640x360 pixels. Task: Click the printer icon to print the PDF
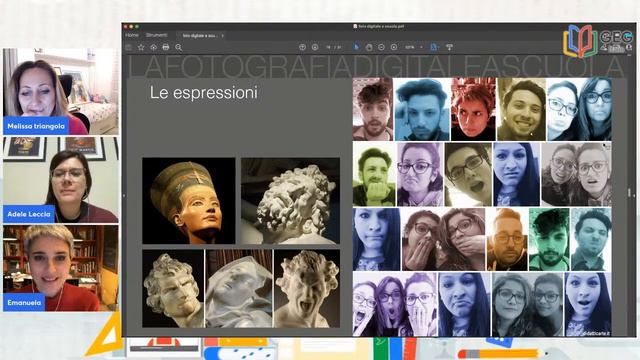coord(166,47)
